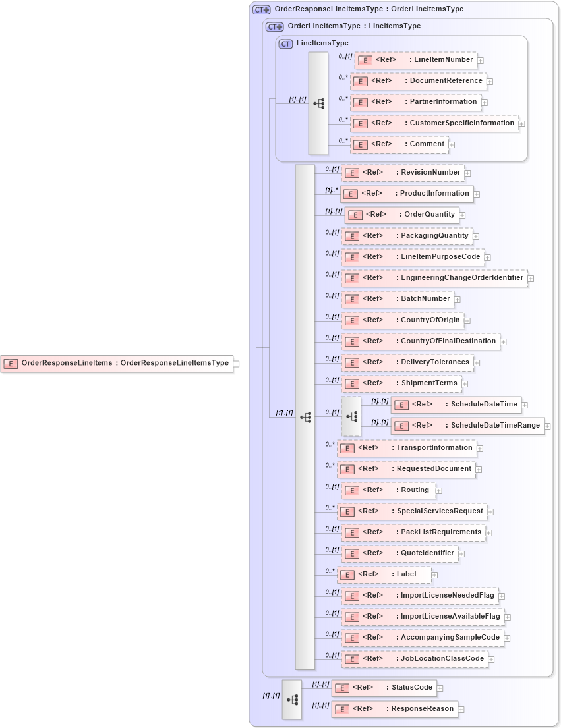Screen dimensions: 561x728
Task: Click the compositor icon for the ScheduleDateTime group
Action: point(351,415)
